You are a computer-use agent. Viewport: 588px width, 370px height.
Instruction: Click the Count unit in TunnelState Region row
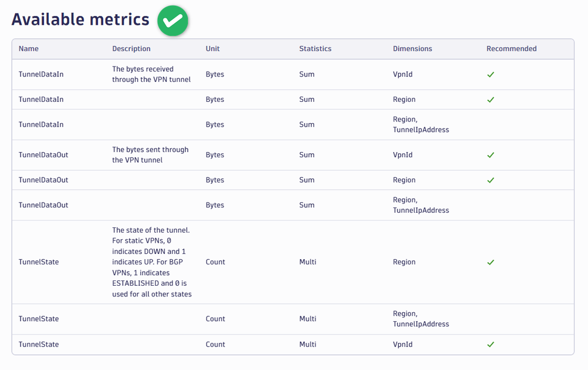point(215,262)
